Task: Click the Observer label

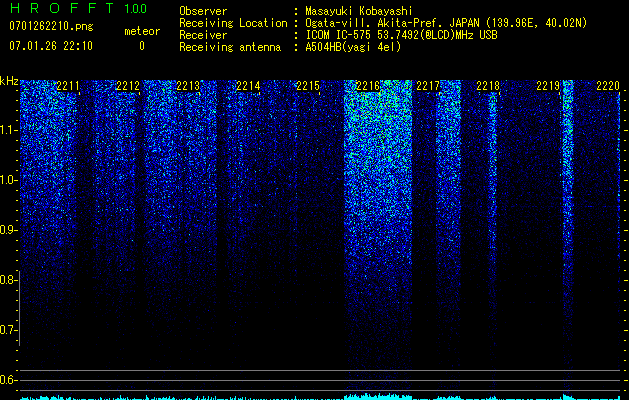Action: tap(203, 11)
